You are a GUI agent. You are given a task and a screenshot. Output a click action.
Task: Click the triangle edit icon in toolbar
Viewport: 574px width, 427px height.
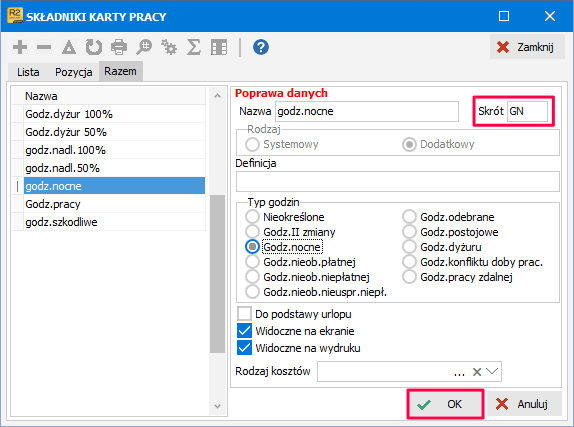tap(69, 47)
